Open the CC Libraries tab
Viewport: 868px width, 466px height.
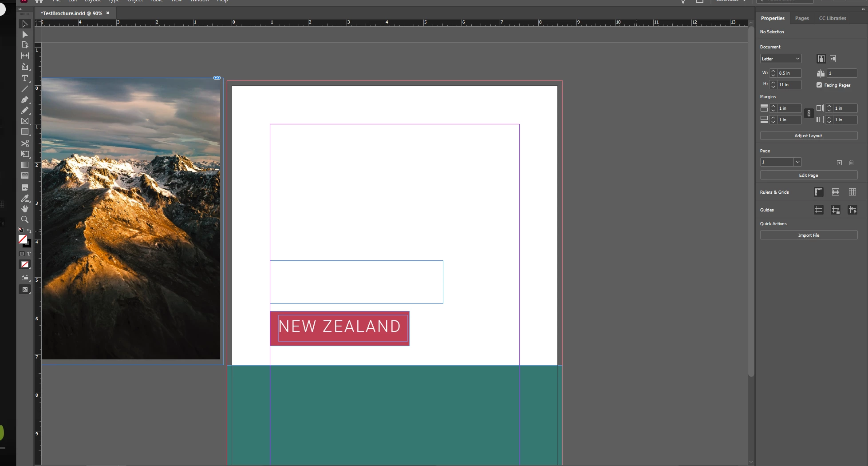click(832, 18)
